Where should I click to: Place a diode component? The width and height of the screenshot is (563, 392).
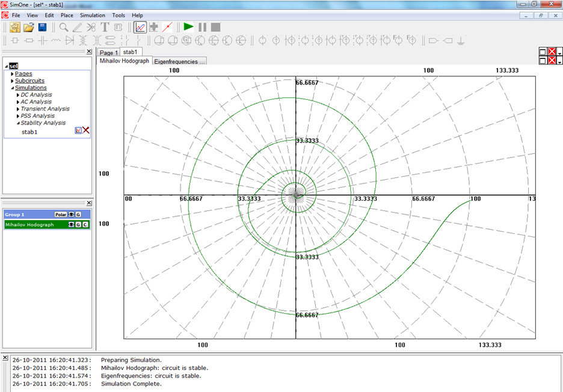(70, 40)
